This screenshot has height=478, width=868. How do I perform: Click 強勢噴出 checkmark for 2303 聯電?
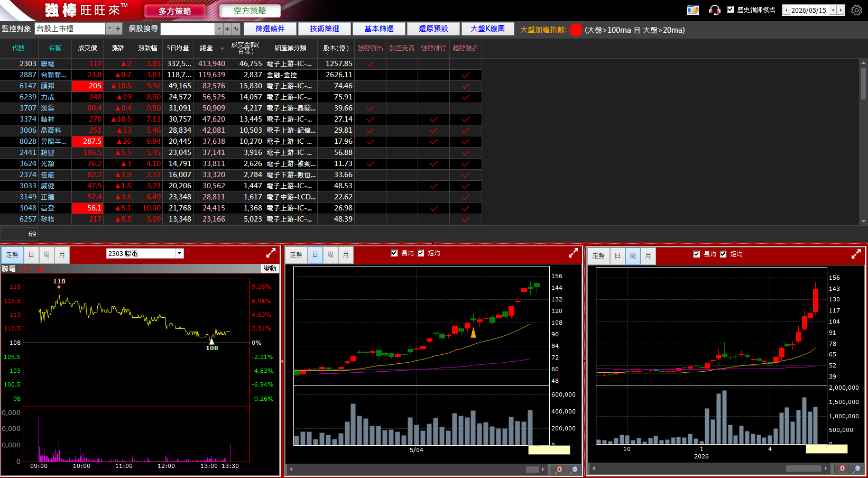click(x=371, y=64)
